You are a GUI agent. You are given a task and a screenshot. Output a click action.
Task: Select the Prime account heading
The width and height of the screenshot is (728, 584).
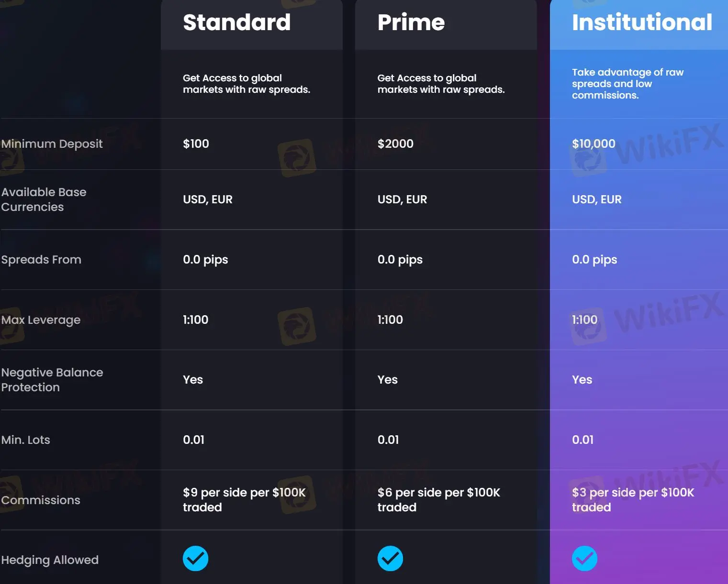coord(411,22)
